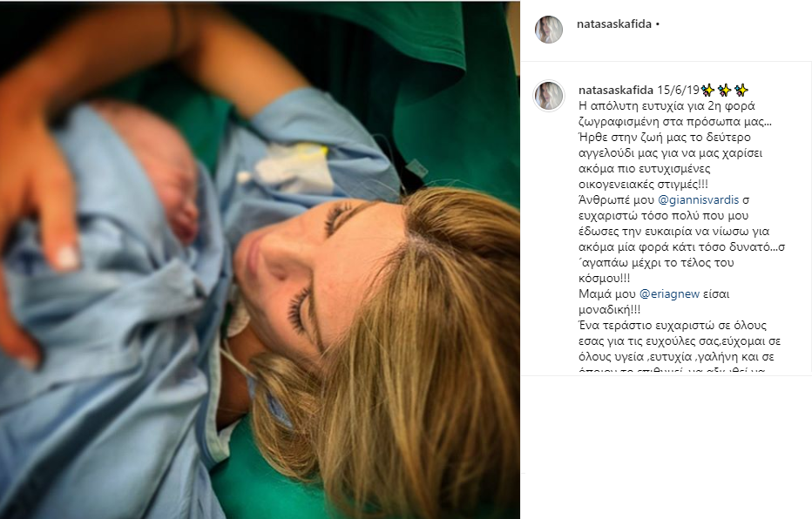The height and width of the screenshot is (519, 812).
Task: Click the caption line beginning 'Μαμά μου'
Action: coord(654,294)
